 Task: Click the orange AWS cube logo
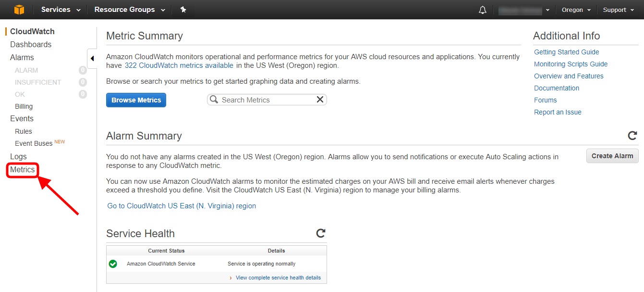pyautogui.click(x=19, y=10)
